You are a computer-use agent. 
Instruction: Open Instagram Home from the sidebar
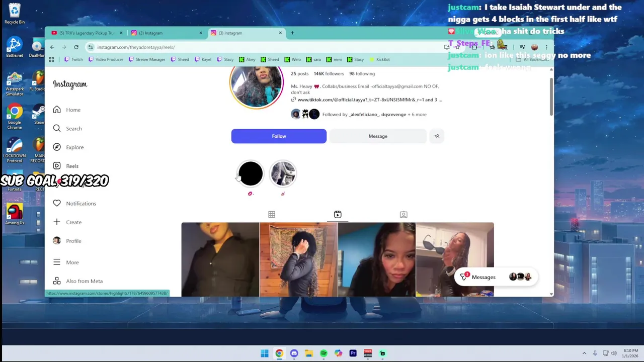click(x=67, y=110)
